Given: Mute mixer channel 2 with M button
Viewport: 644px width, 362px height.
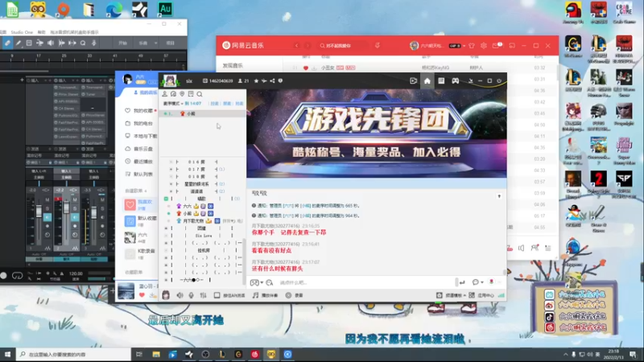Looking at the screenshot, I should (75, 200).
